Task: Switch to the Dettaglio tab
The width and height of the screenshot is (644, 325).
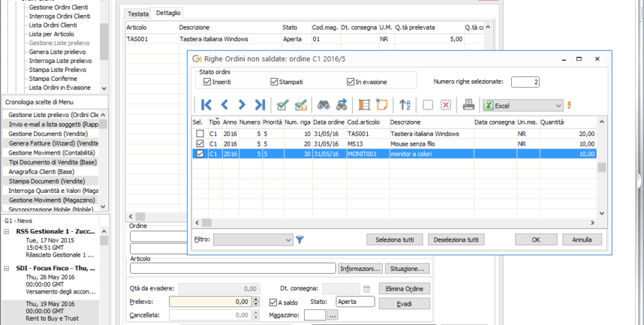Action: tap(168, 13)
